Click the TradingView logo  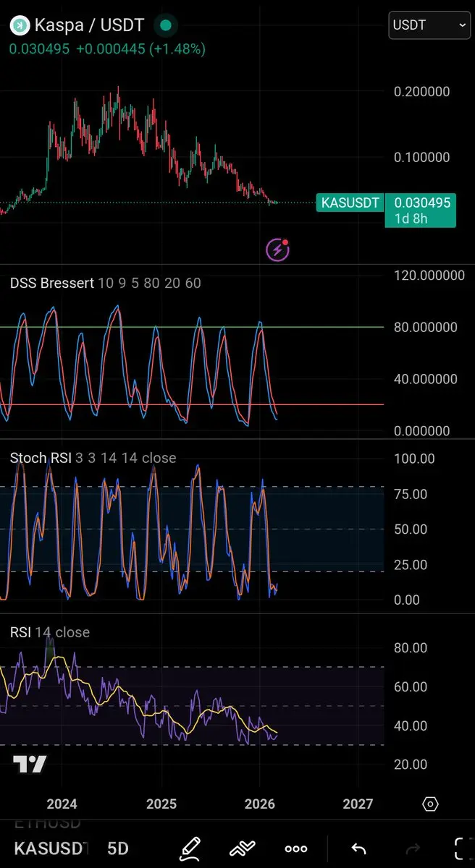pyautogui.click(x=30, y=764)
